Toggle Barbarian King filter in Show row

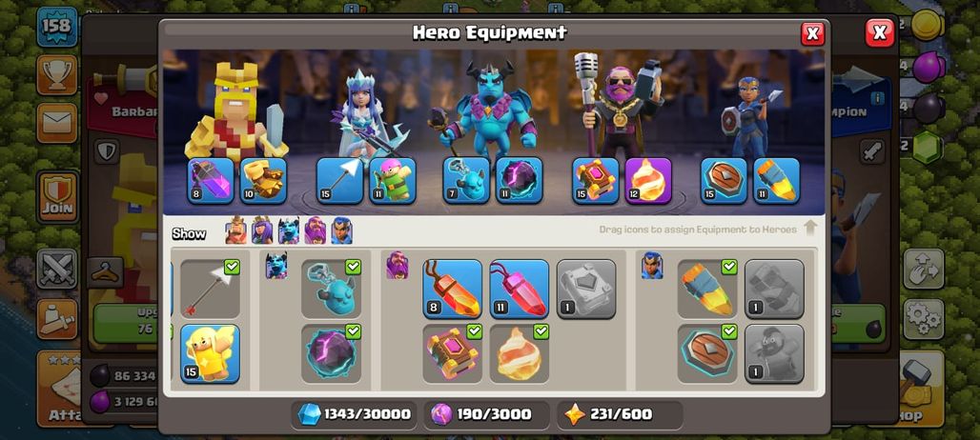pyautogui.click(x=236, y=230)
